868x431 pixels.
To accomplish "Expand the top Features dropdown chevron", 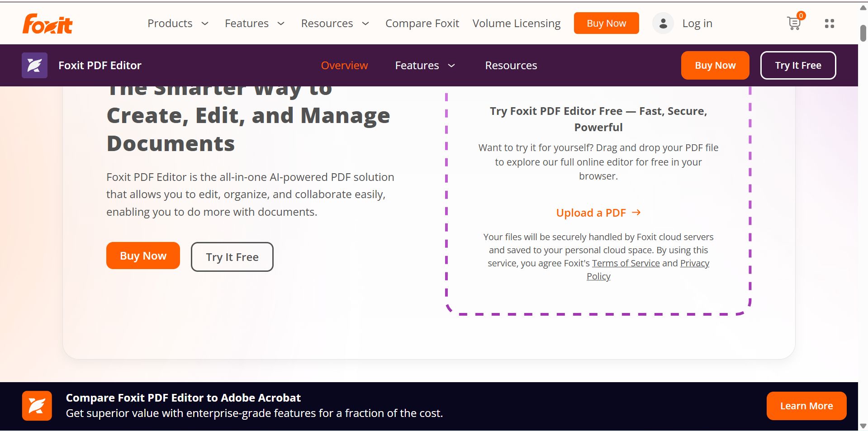I will pyautogui.click(x=281, y=24).
